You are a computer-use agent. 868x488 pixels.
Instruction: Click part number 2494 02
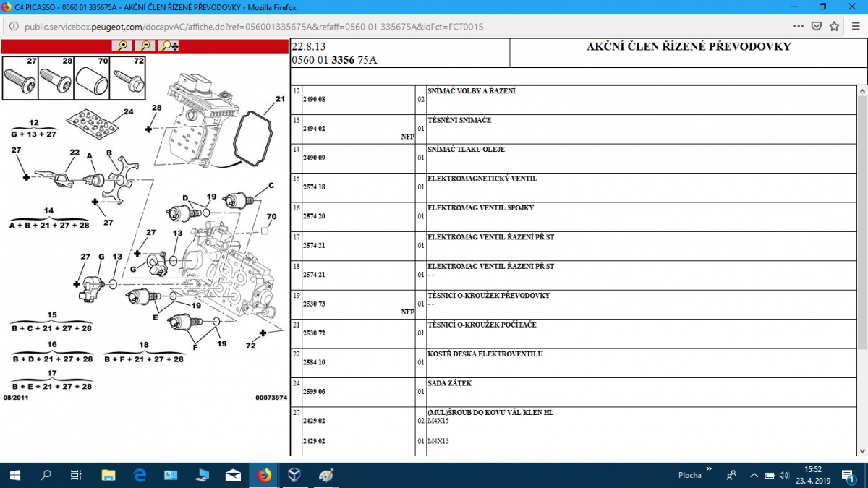314,129
